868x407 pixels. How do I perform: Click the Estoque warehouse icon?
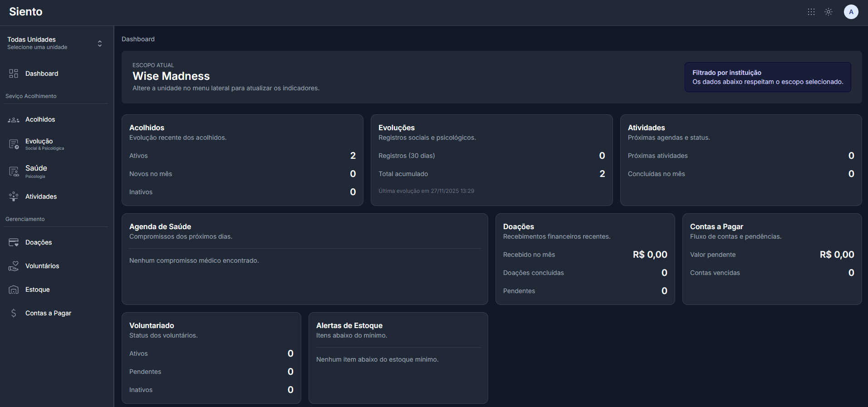click(14, 289)
